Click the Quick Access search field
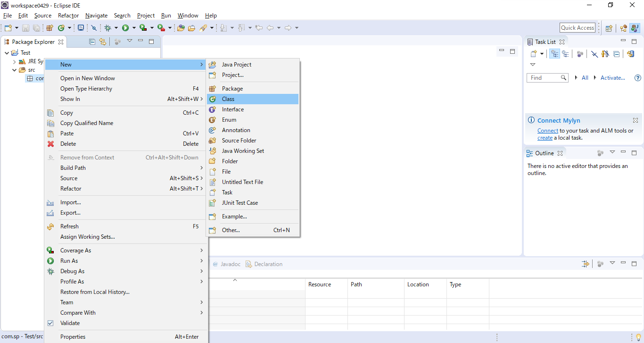Viewport: 644px width, 343px height. pos(578,28)
